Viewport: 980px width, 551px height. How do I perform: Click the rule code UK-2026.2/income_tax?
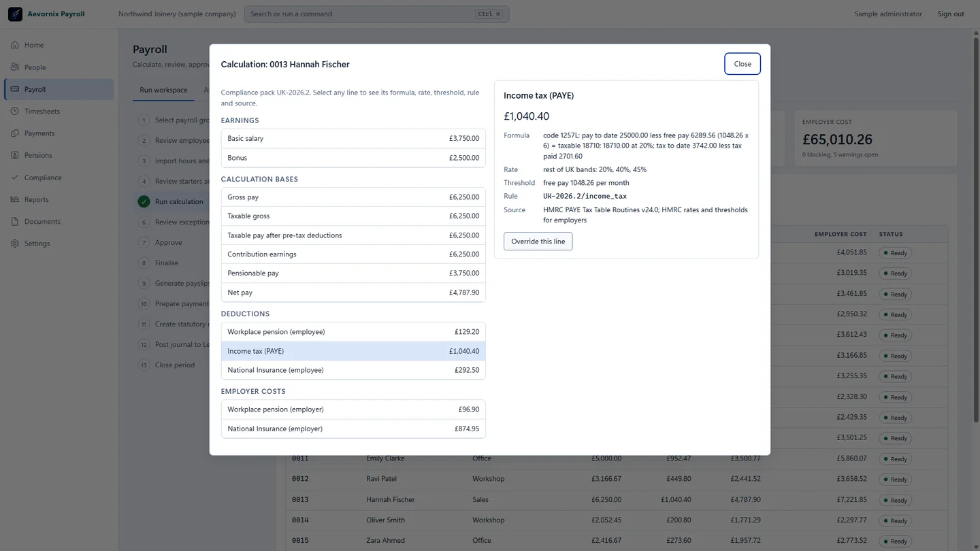[x=585, y=196]
